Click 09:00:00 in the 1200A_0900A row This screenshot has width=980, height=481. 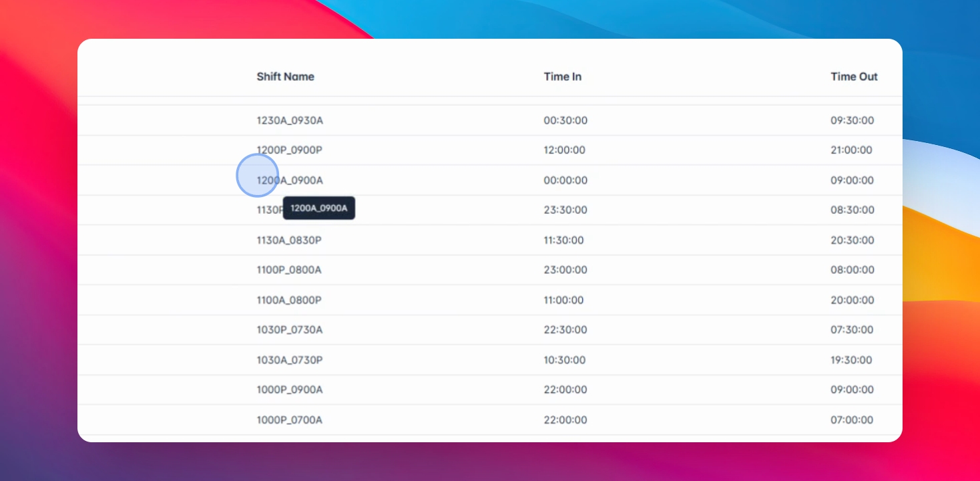click(x=852, y=180)
